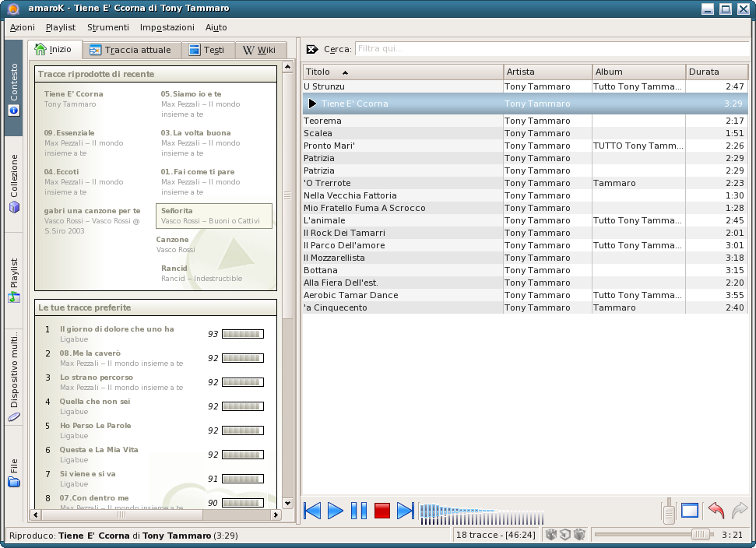
Task: Skip to the next track
Action: (405, 511)
